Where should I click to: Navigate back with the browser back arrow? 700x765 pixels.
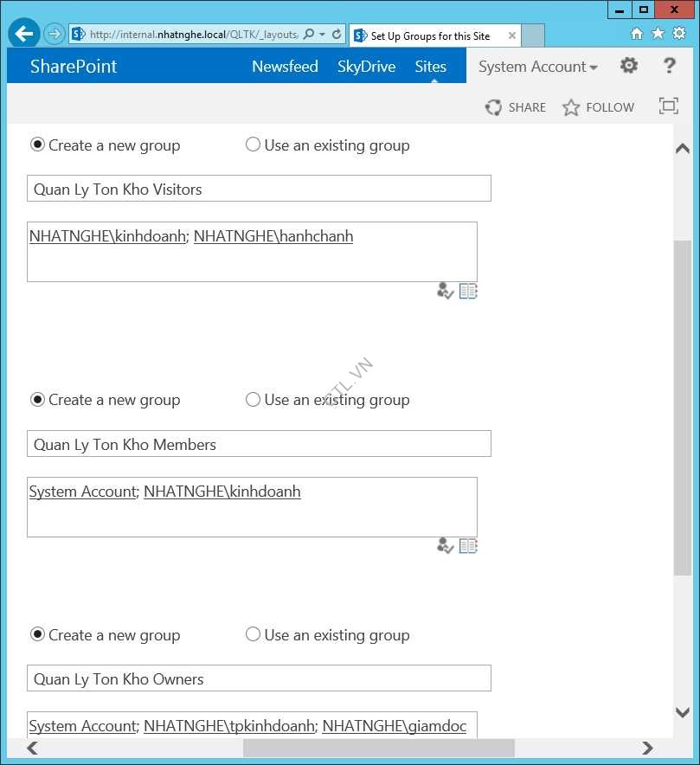22,33
